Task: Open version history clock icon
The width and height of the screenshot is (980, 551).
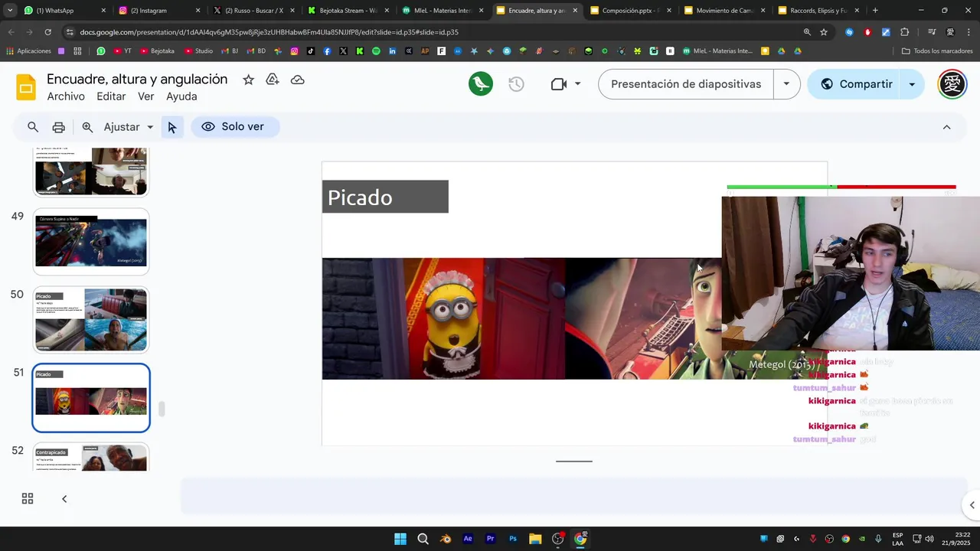Action: click(517, 84)
